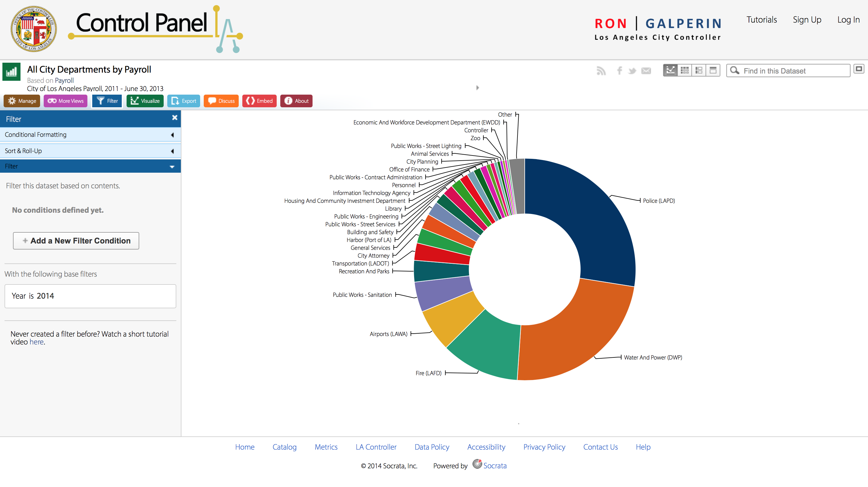Switch to table grid view

(685, 71)
